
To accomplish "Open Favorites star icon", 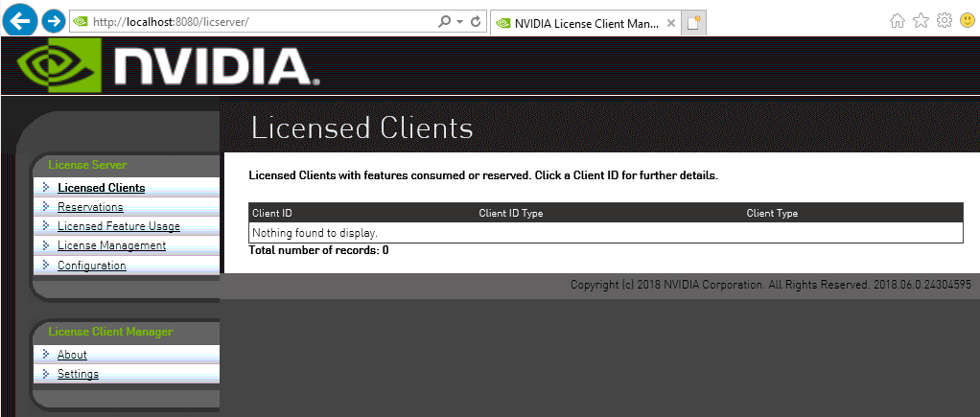I will coord(921,20).
